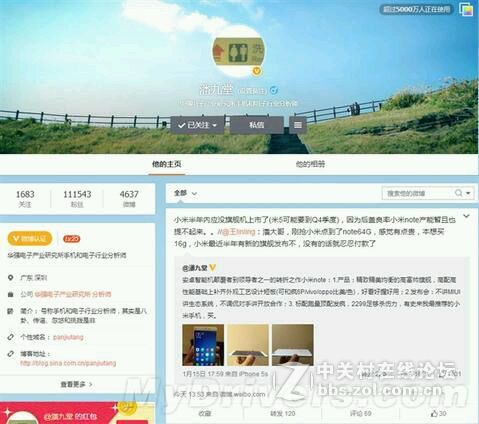Click the 微博认证 badge button
The image size is (479, 424).
30,239
